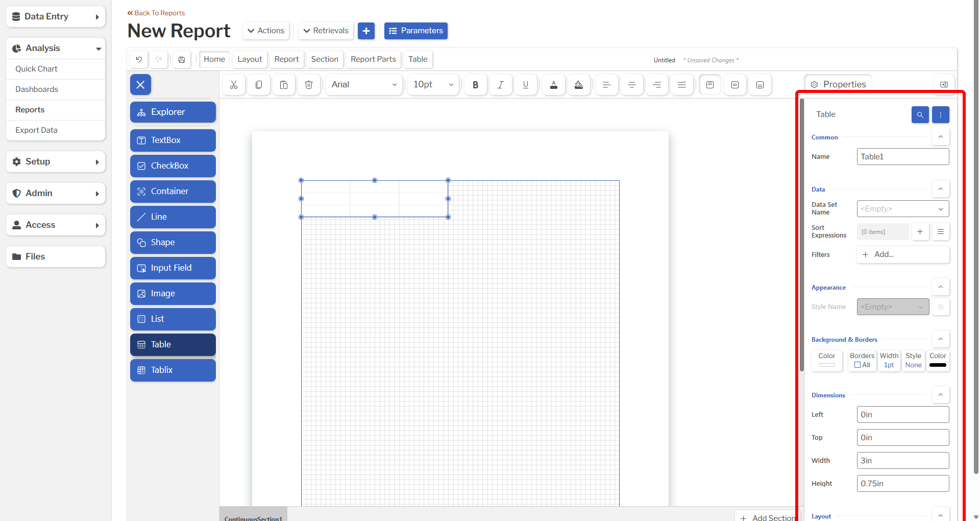Click the Save disk icon
980x521 pixels.
click(182, 60)
